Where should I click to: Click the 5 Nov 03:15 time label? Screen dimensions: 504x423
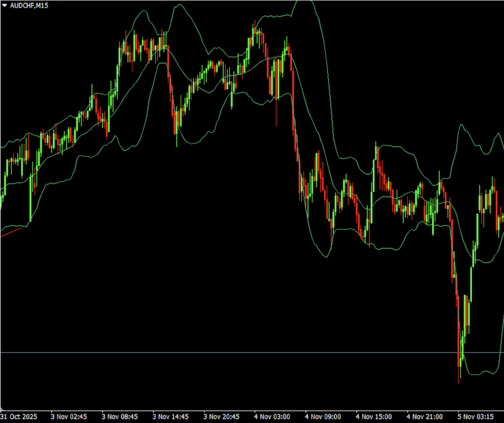475,417
